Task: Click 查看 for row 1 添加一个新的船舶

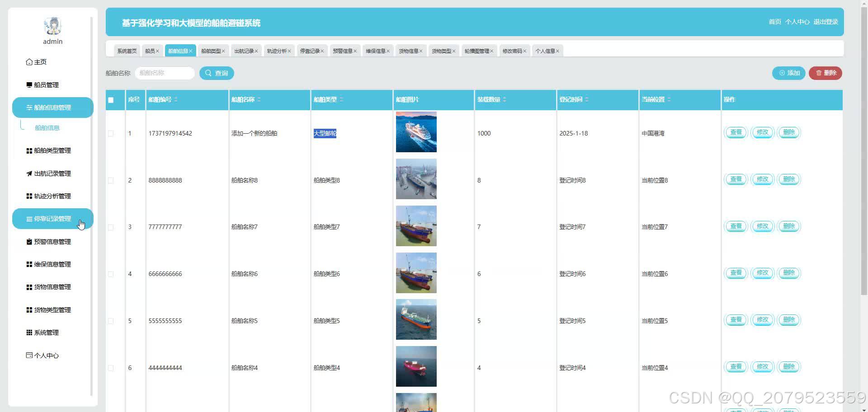Action: click(736, 132)
